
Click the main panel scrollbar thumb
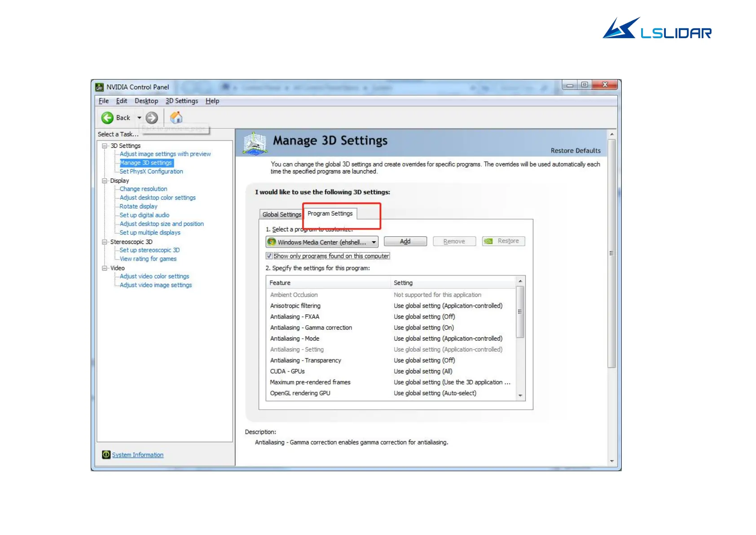(612, 253)
